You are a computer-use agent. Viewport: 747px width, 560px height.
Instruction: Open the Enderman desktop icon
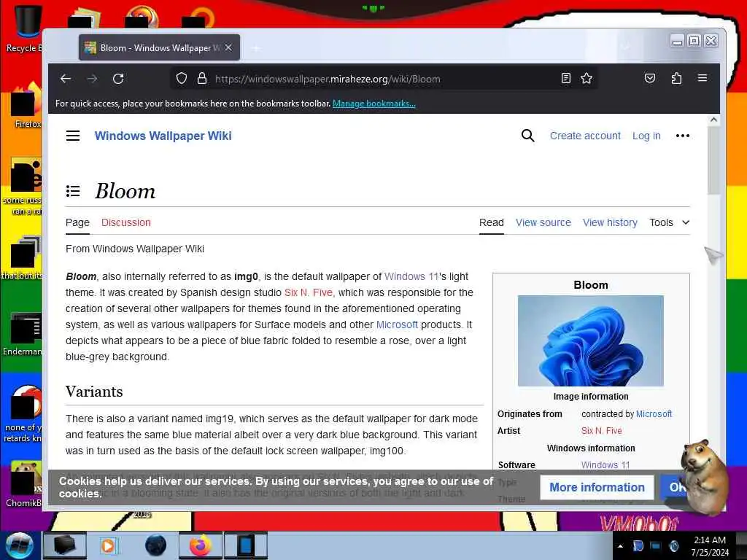23,333
